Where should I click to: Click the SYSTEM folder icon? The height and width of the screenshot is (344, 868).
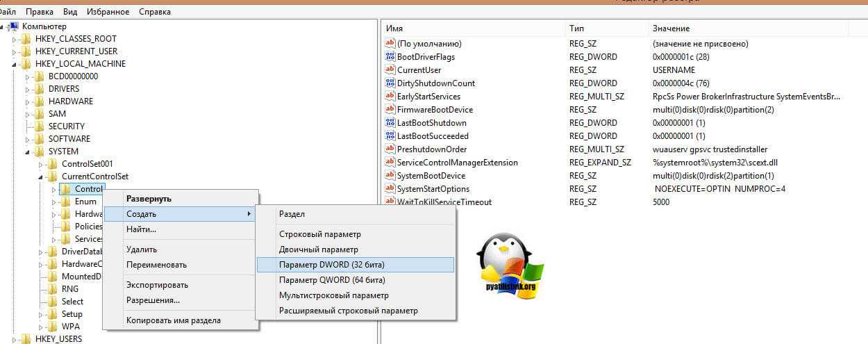[40, 151]
